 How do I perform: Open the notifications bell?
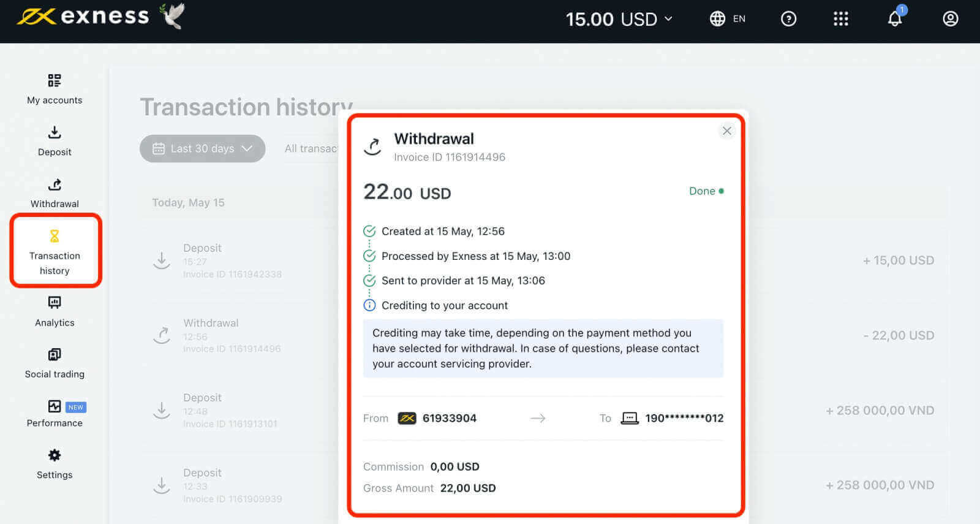[895, 19]
